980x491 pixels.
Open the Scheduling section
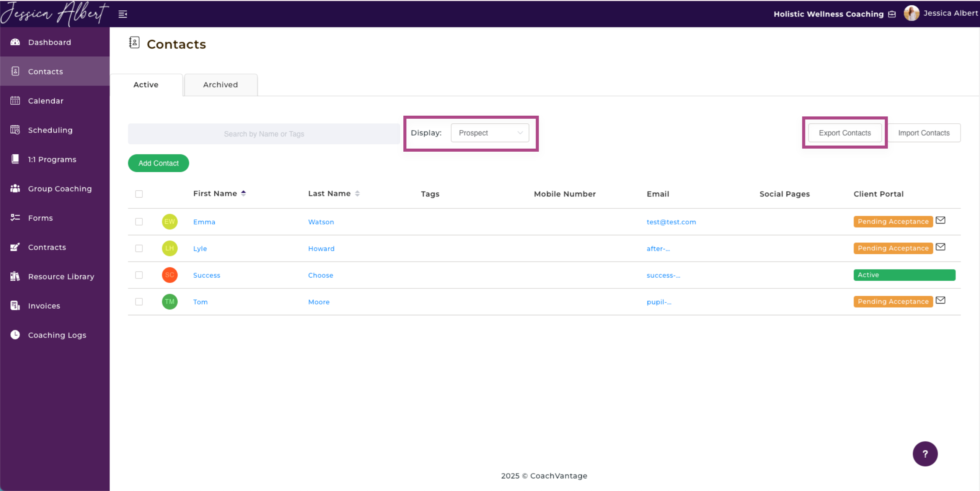55,130
